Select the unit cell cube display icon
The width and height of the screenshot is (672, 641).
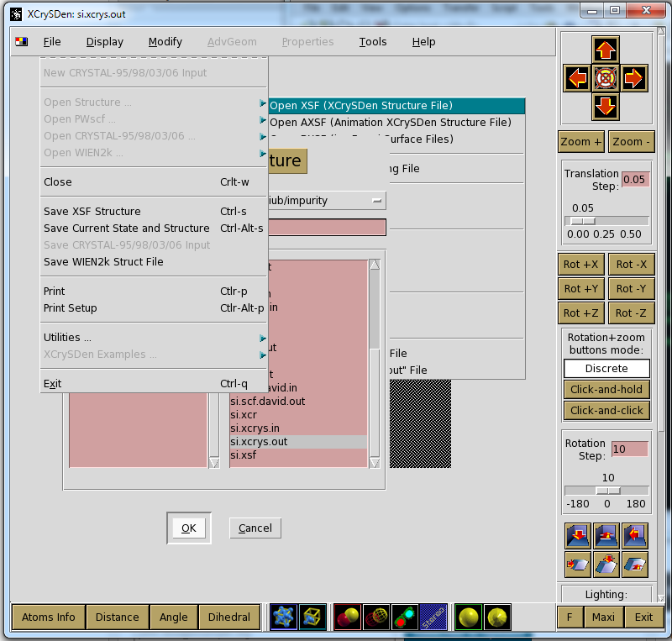tap(312, 617)
